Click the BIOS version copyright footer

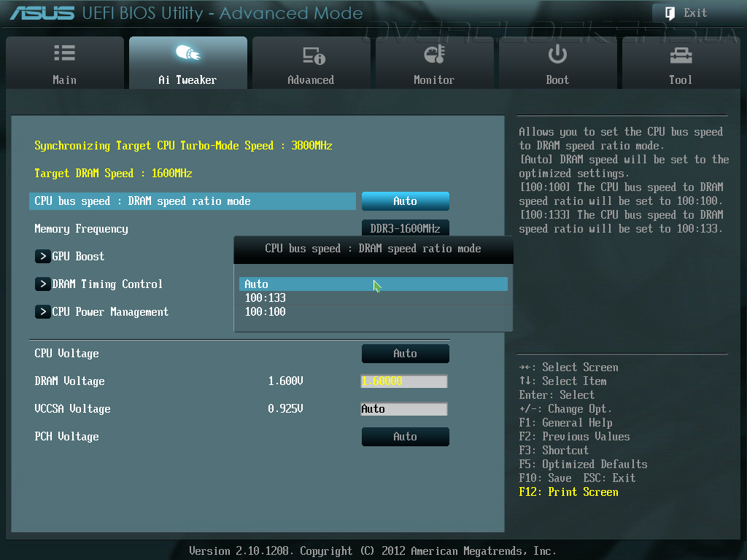[373, 551]
